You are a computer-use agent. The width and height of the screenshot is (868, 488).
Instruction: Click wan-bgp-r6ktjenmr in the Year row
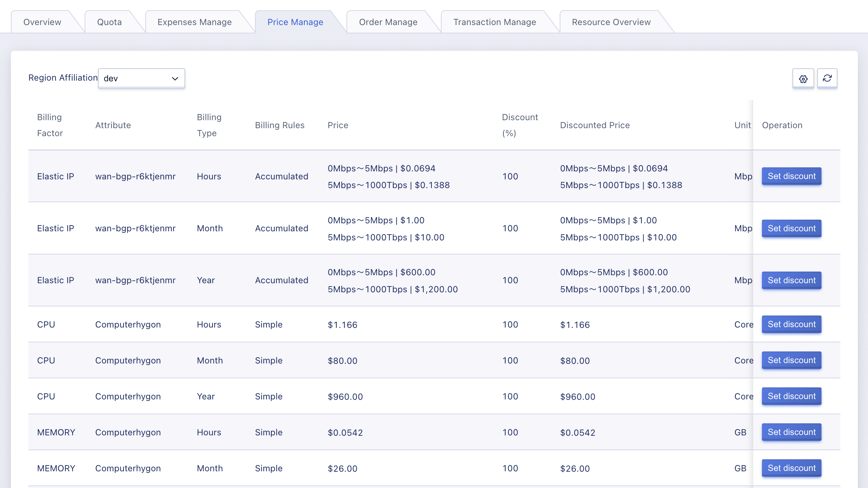(x=135, y=280)
